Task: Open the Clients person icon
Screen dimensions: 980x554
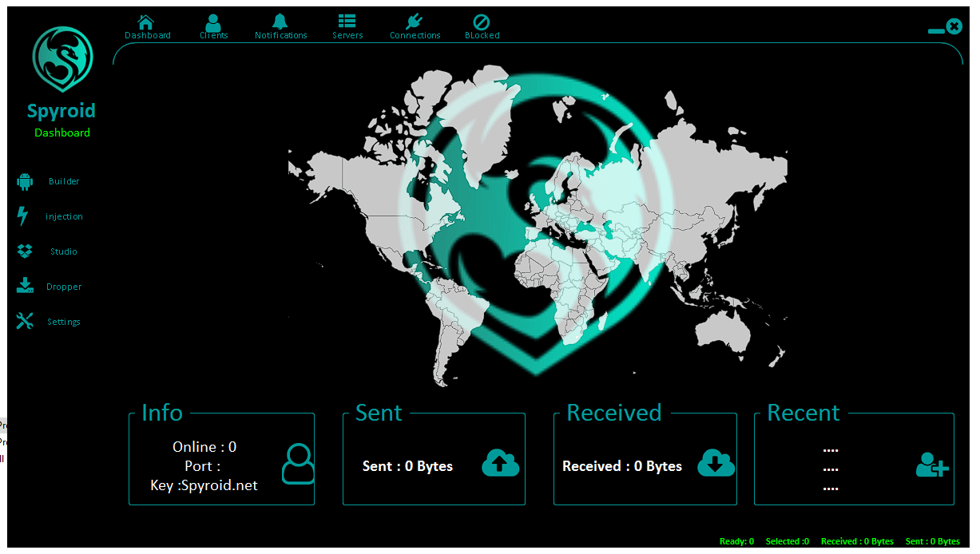Action: point(213,22)
